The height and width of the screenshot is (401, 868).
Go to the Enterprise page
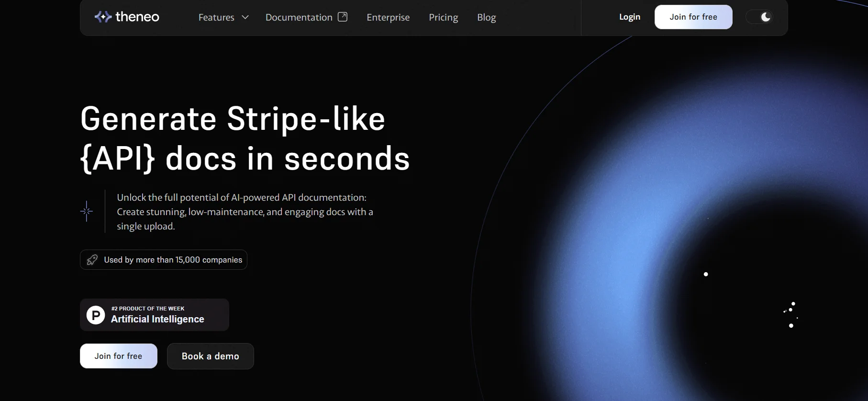click(x=388, y=17)
